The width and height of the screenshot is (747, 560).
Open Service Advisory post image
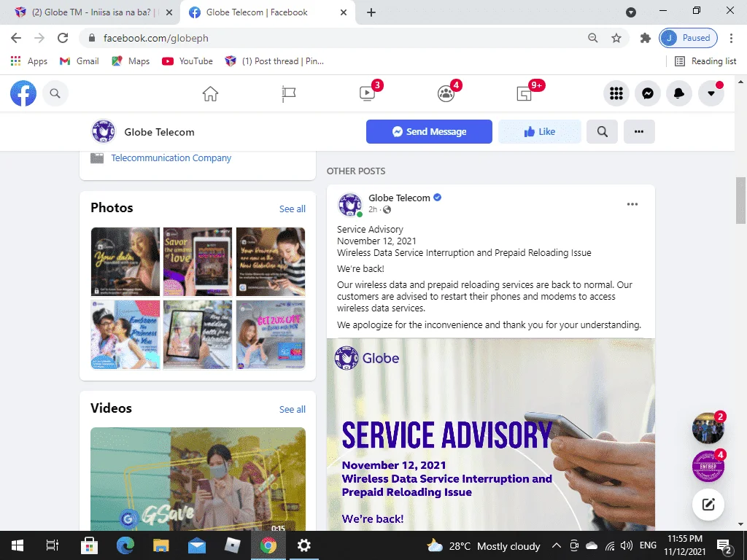[491, 435]
